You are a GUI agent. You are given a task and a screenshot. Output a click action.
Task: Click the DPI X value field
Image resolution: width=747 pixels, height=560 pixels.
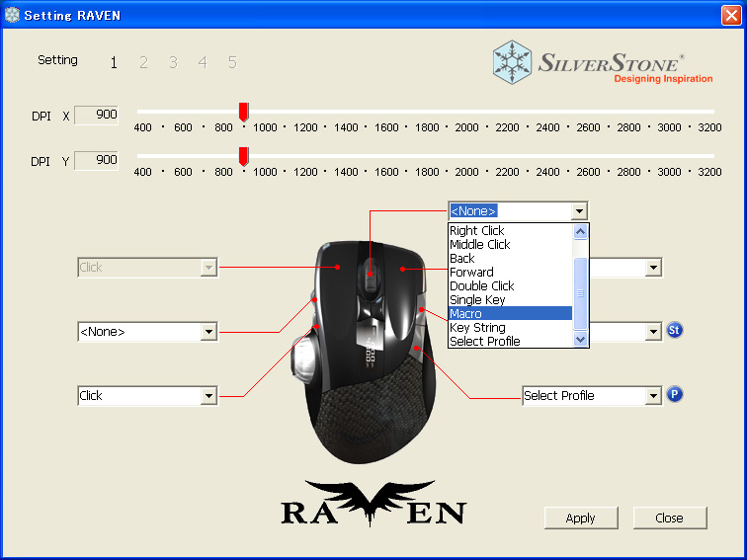tap(96, 115)
